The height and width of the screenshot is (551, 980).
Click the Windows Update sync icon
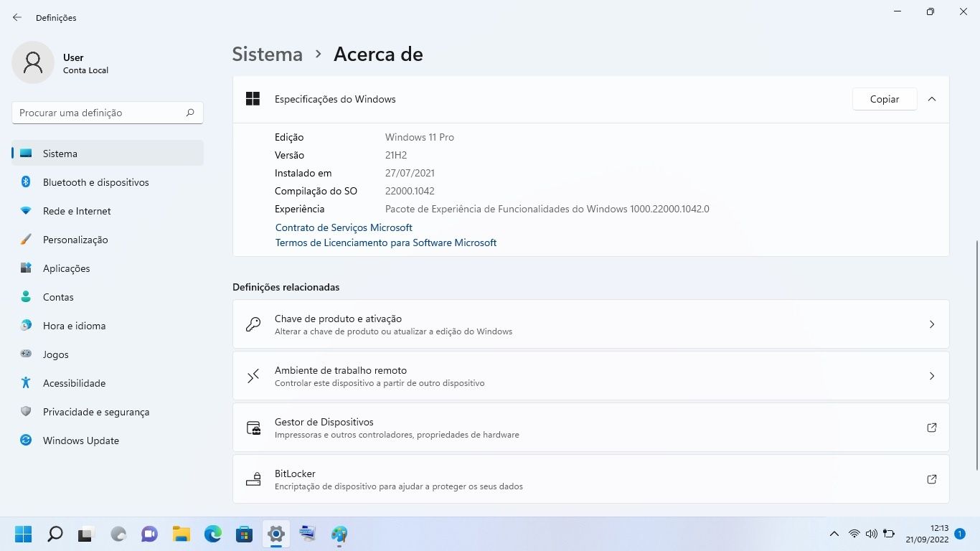[26, 441]
